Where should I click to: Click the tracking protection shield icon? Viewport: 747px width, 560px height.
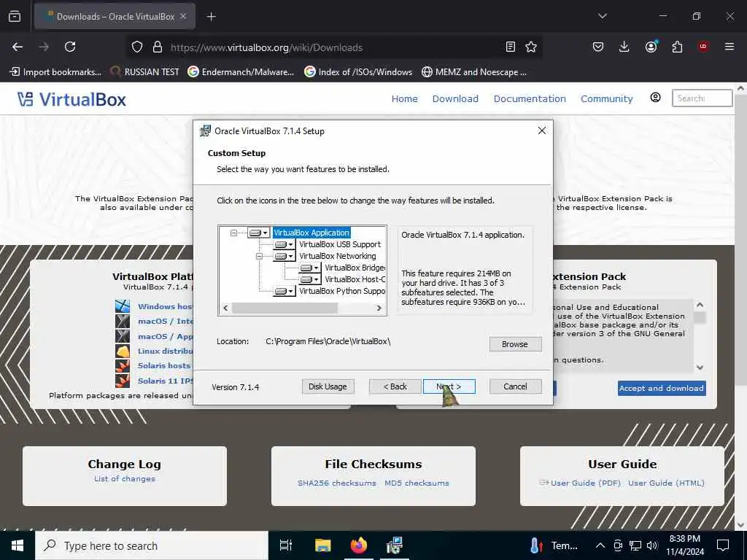[x=137, y=47]
